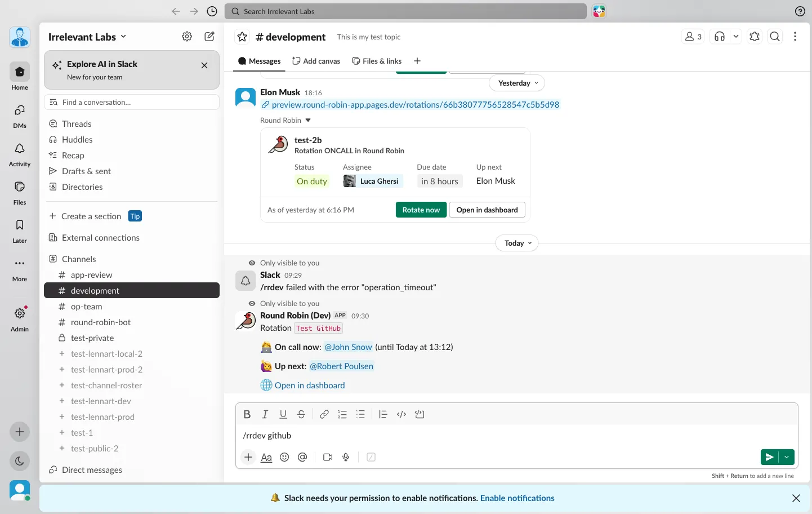
Task: Open Files in the left rail
Action: point(20,192)
